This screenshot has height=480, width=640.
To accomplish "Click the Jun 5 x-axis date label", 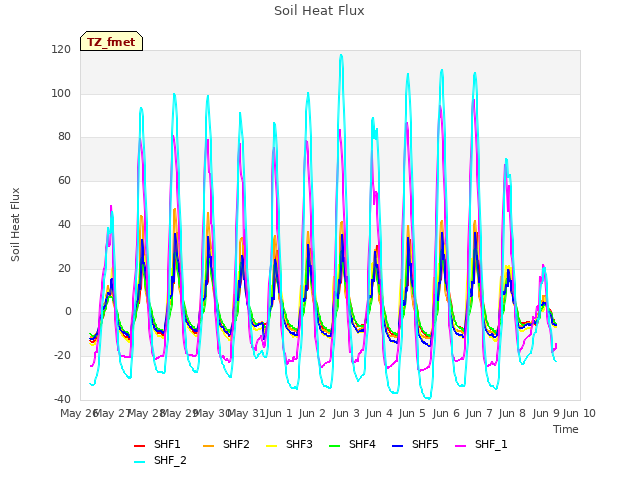I will [412, 413].
